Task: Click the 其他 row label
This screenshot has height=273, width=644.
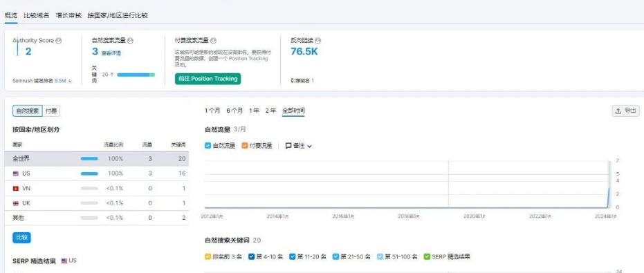Action: [x=18, y=218]
